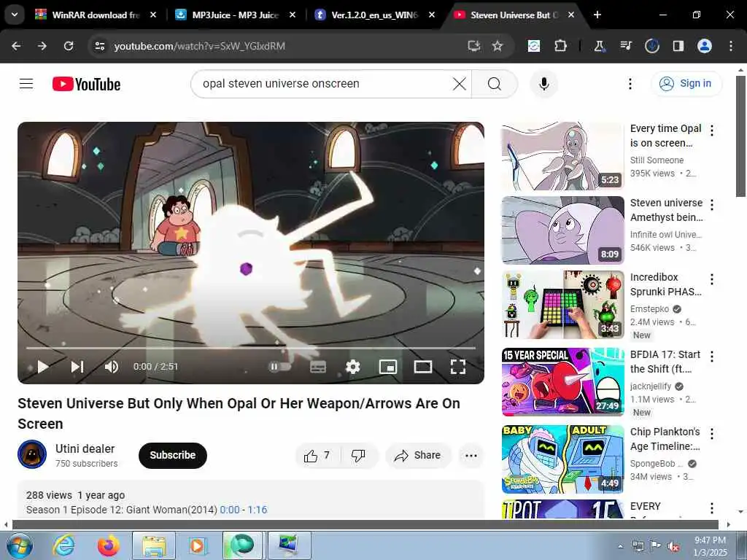Search with voice microphone
Image resolution: width=747 pixels, height=560 pixels.
click(x=544, y=84)
